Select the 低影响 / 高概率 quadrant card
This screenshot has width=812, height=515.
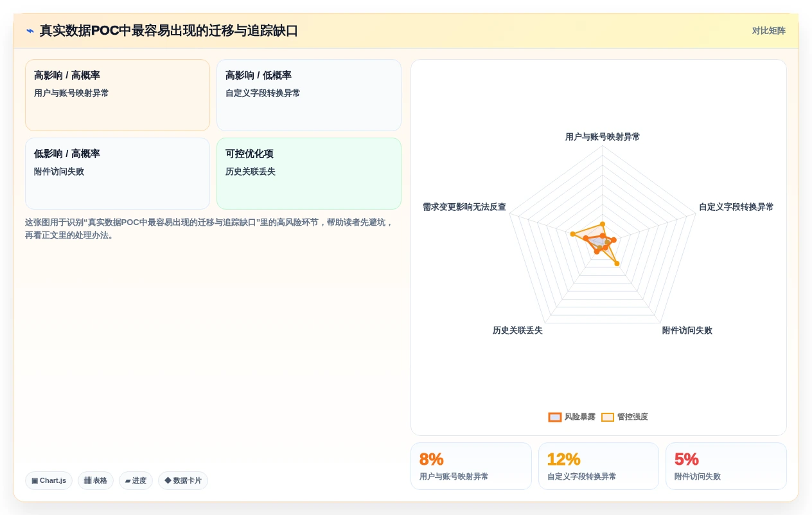click(x=118, y=174)
